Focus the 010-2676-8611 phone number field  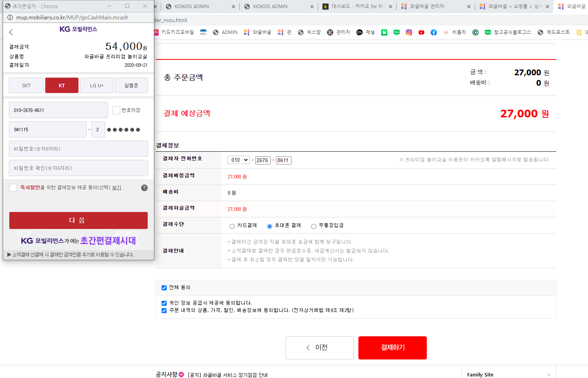click(x=58, y=110)
